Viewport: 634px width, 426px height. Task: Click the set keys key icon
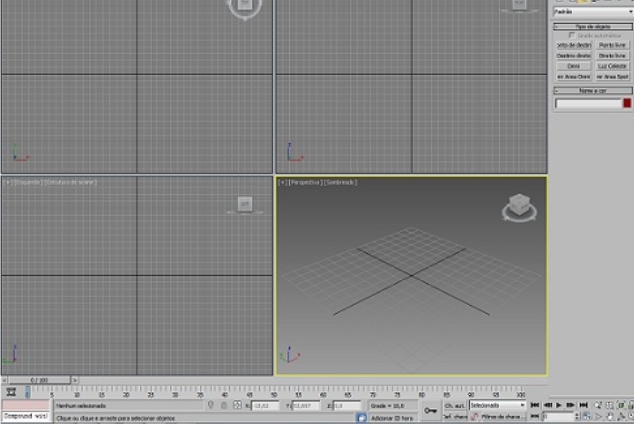(431, 411)
